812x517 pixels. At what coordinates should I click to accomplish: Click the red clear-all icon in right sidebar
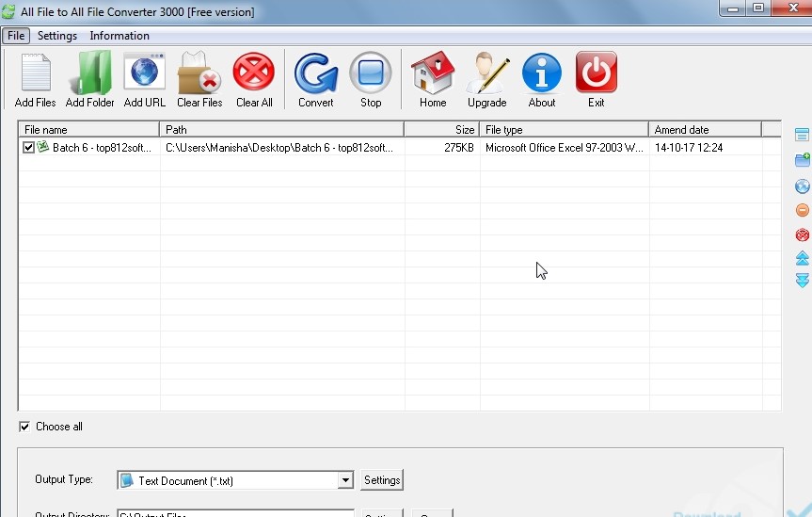point(803,234)
